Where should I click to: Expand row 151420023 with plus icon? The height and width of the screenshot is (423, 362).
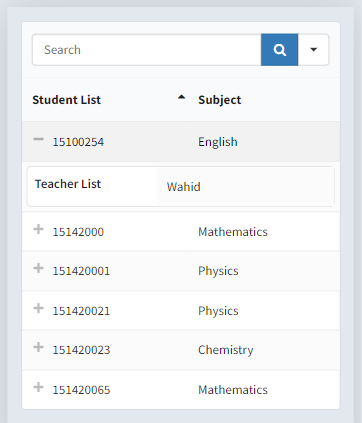tap(39, 347)
